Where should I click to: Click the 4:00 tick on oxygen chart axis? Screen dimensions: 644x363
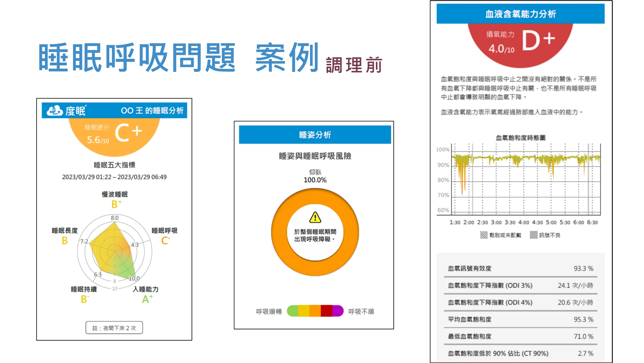pos(524,222)
